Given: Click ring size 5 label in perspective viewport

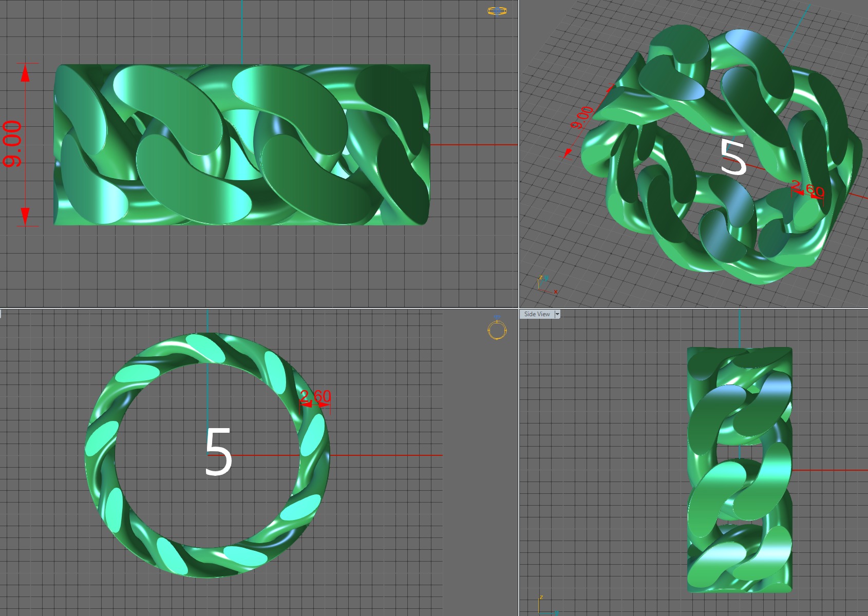Looking at the screenshot, I should coord(733,157).
